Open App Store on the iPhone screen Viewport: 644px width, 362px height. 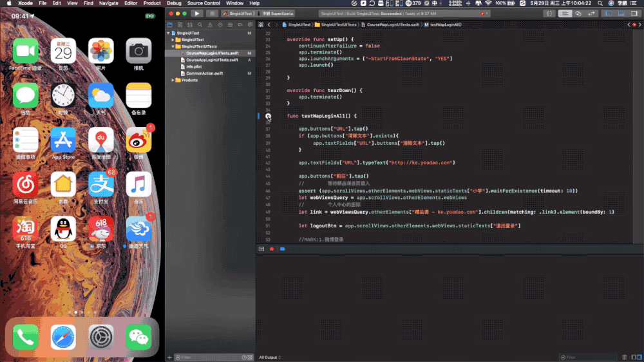(63, 140)
